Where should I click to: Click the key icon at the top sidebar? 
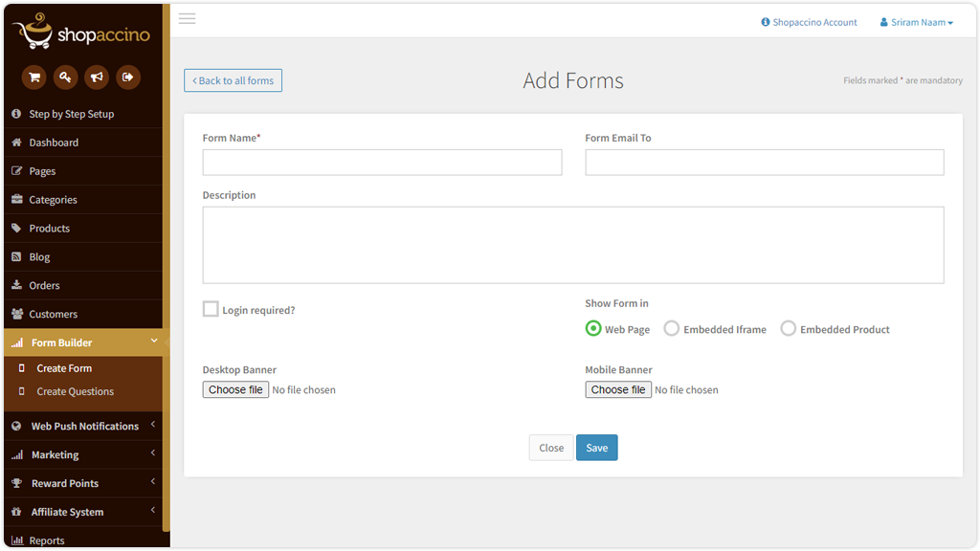coord(65,77)
